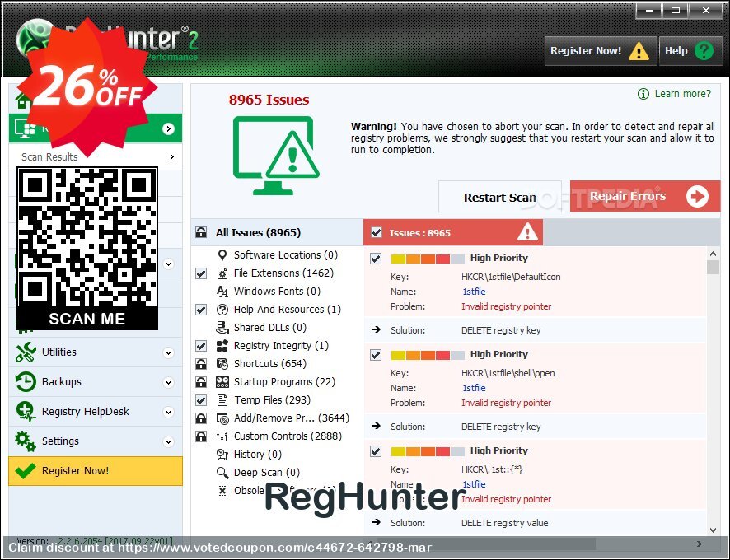Click the lock icon beside Custom Controls
This screenshot has width=730, height=560.
click(x=201, y=436)
